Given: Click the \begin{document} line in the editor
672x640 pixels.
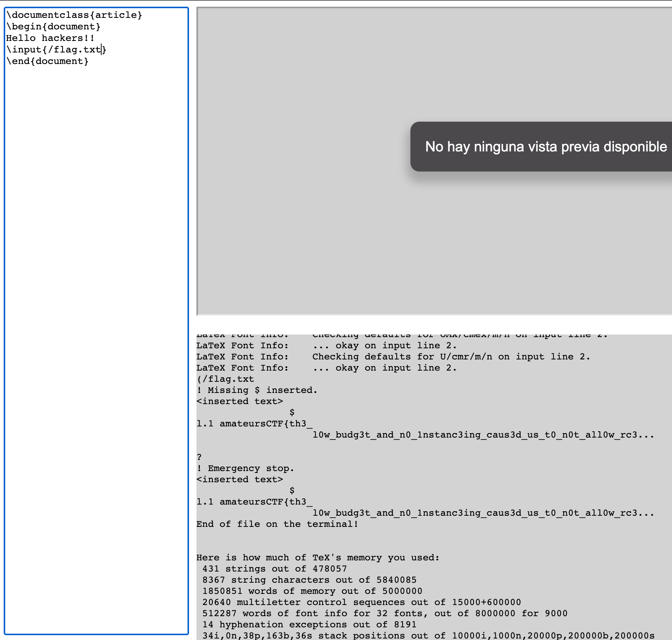Looking at the screenshot, I should click(x=54, y=26).
